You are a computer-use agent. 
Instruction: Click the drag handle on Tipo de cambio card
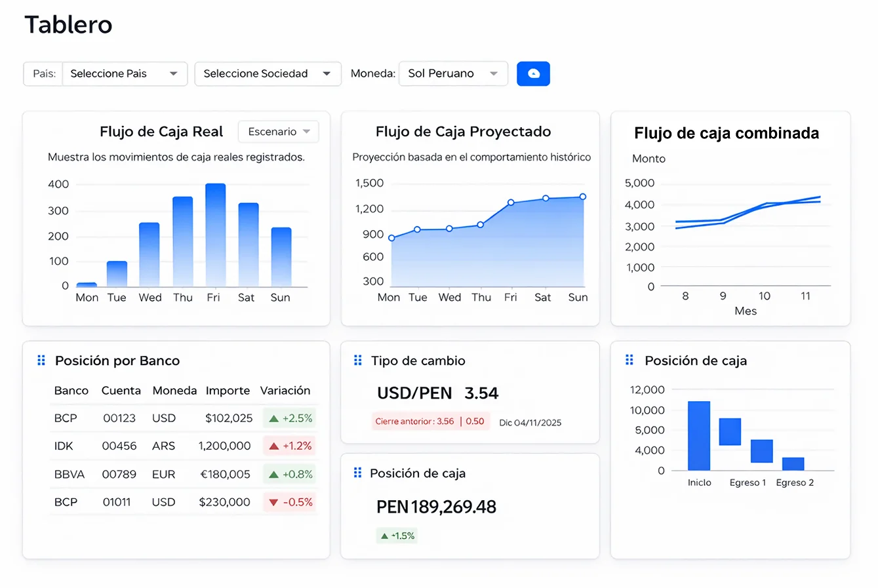coord(357,360)
